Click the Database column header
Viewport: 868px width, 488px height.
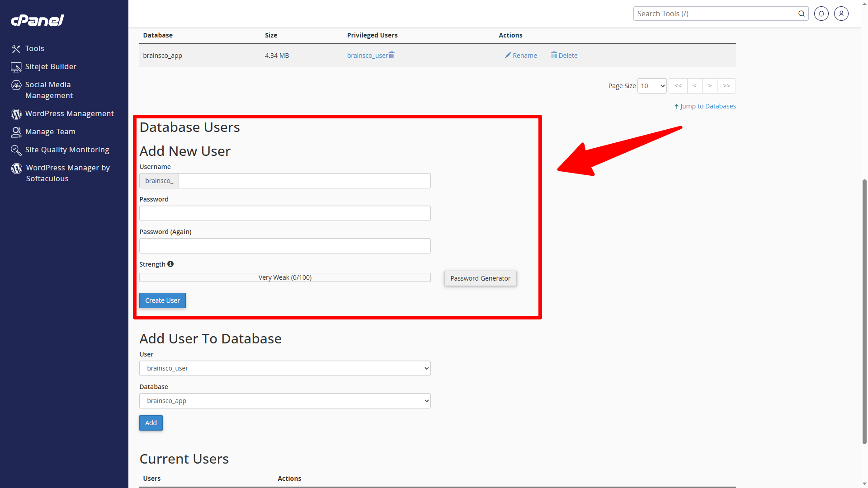click(158, 35)
